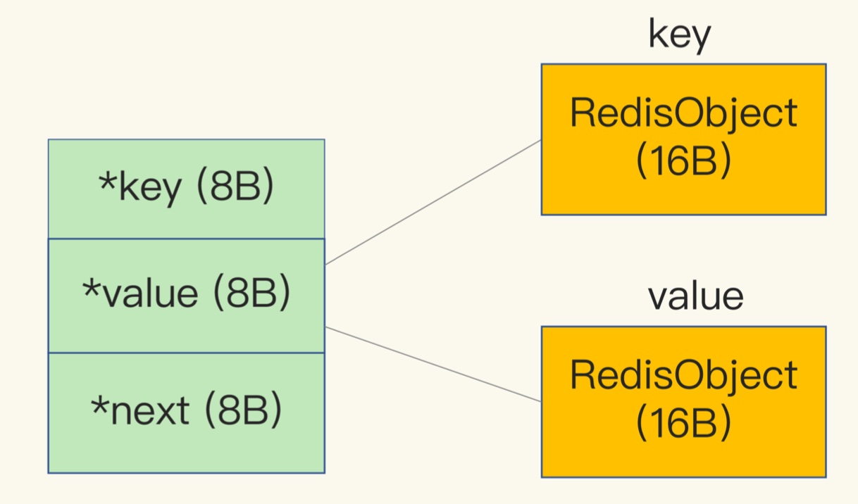Click the *next (8B) green cell
This screenshot has height=504, width=858.
pyautogui.click(x=186, y=412)
